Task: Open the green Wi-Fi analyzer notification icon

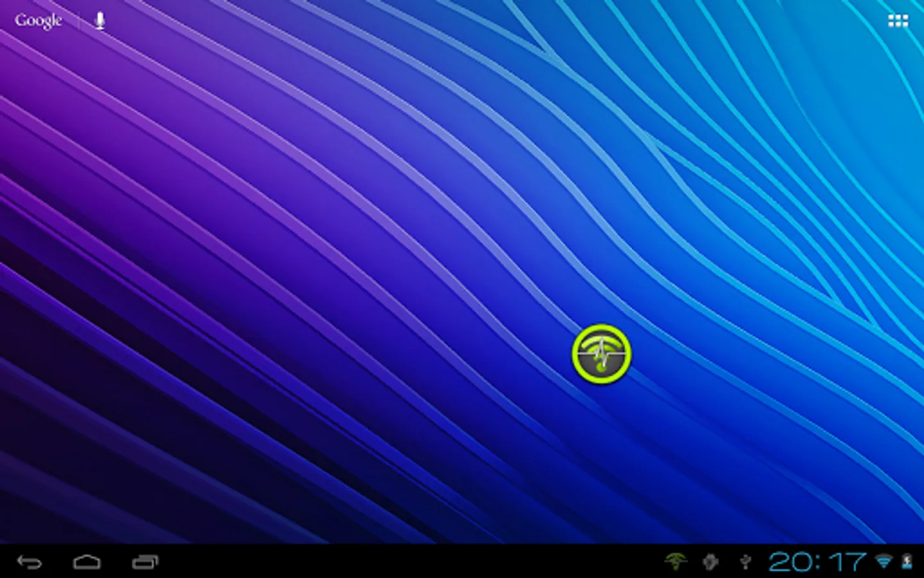Action: (x=676, y=562)
